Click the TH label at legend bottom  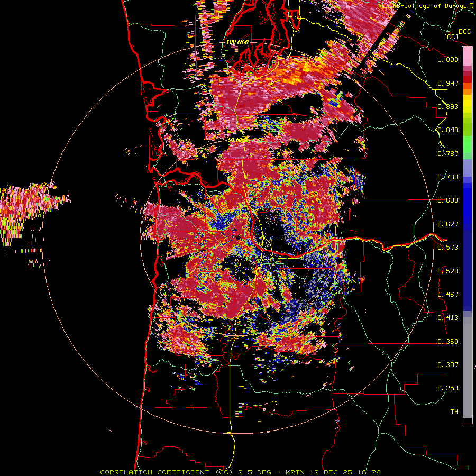(454, 412)
